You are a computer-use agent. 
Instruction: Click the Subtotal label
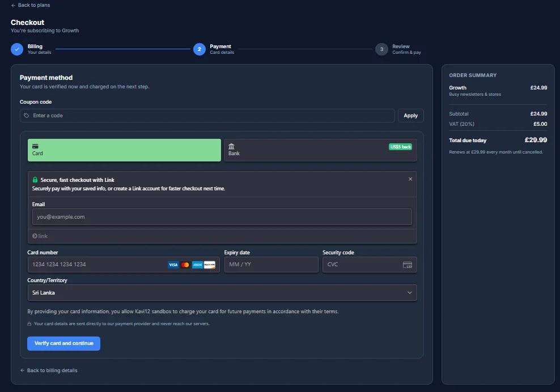tap(459, 114)
